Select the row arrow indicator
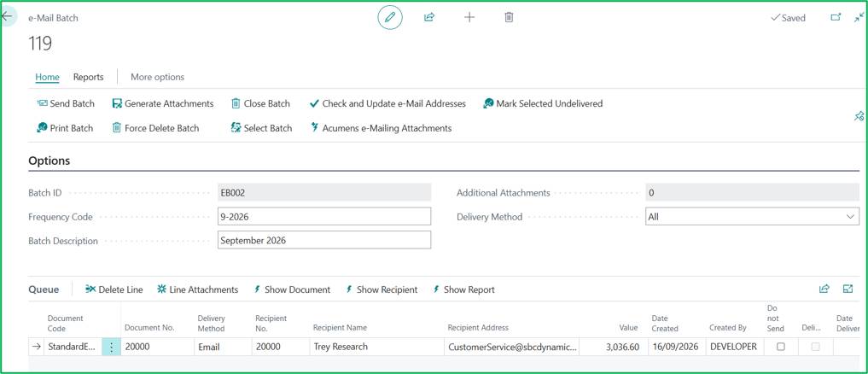This screenshot has width=868, height=374. pos(37,347)
